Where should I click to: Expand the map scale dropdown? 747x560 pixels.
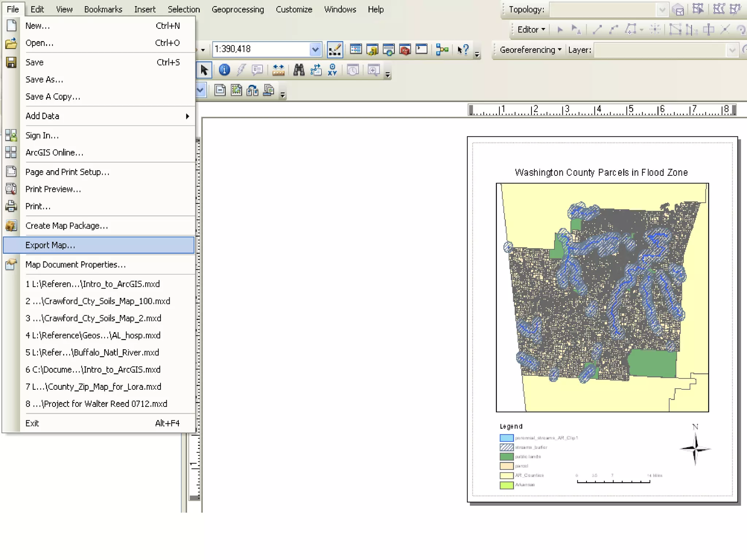click(x=315, y=49)
